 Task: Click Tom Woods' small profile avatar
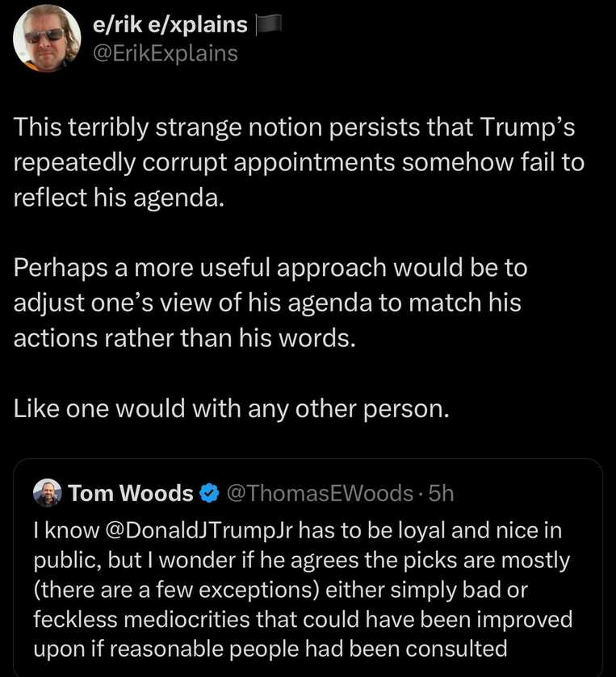tap(48, 493)
